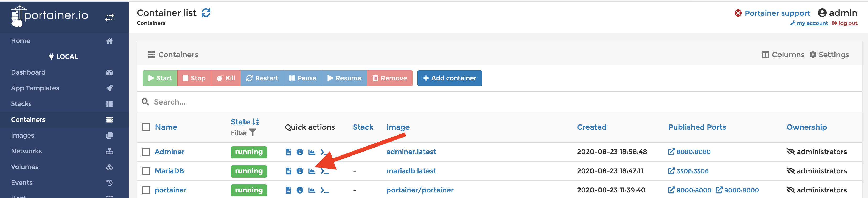Click the Restart button
Viewport: 868px width, 198px height.
pos(262,78)
